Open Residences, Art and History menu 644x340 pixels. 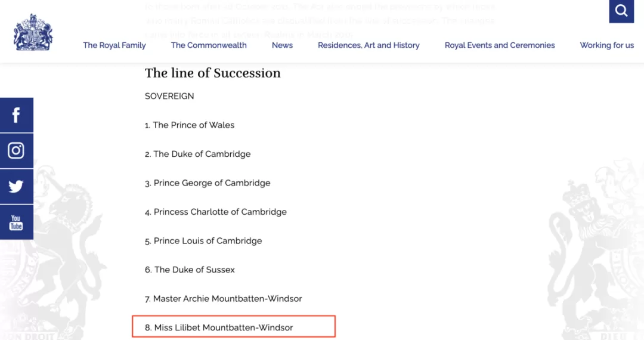coord(369,45)
